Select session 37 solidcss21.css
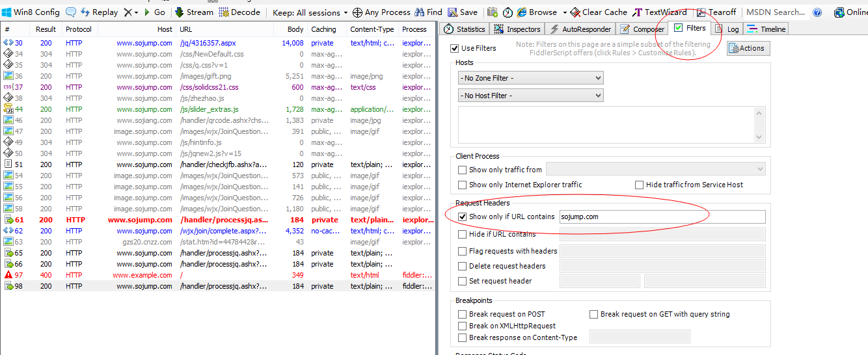 217,87
